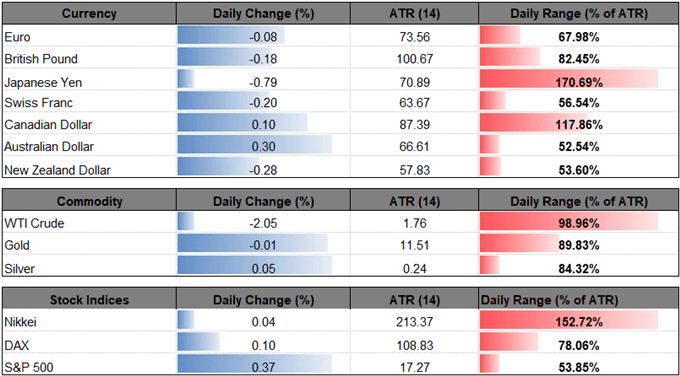Click the Stock Indices header cell

point(89,300)
